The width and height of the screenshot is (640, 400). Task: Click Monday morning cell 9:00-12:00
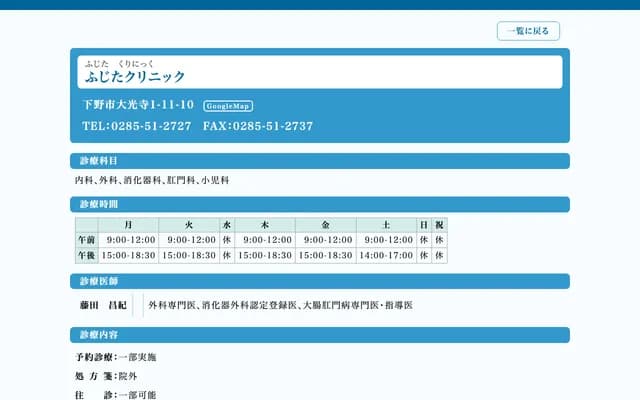click(x=131, y=240)
